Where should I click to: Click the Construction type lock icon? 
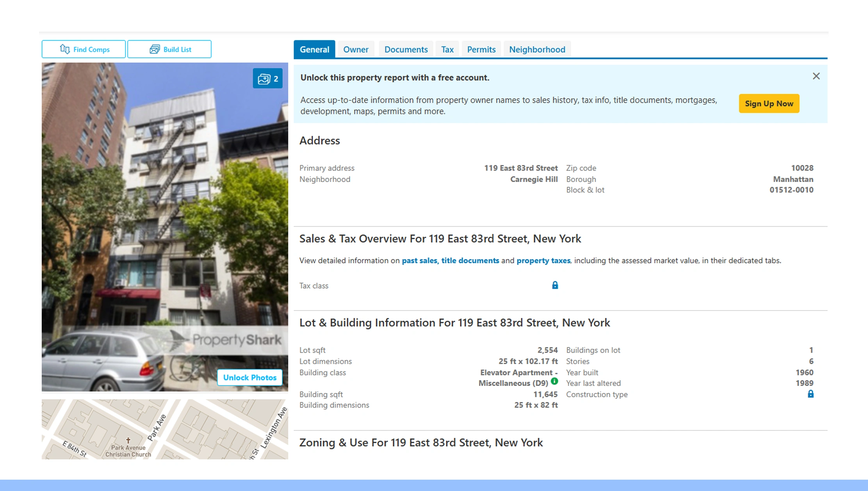(811, 394)
